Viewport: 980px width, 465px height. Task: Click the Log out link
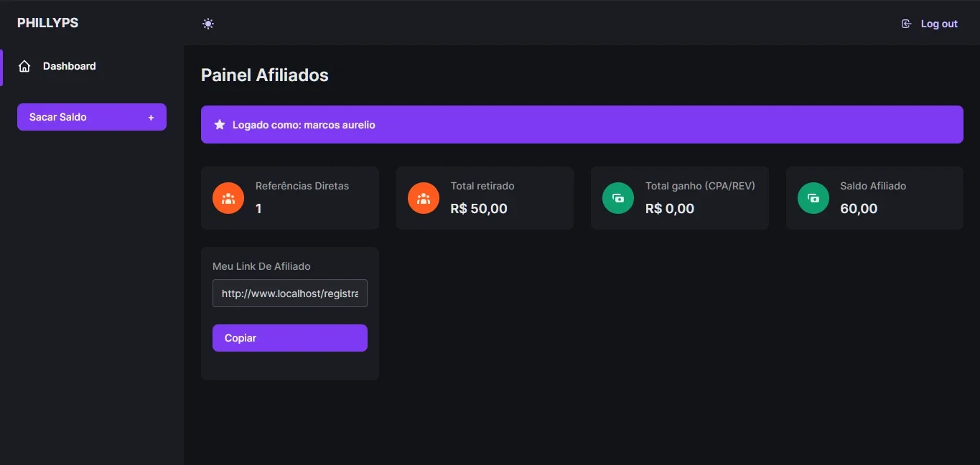pyautogui.click(x=930, y=24)
